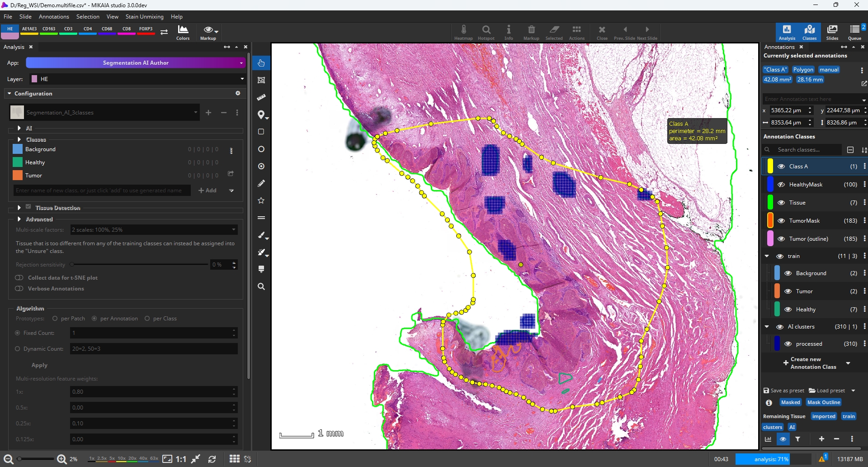Viewport: 868px width, 467px height.
Task: Select the Zoom search tool
Action: click(x=261, y=286)
